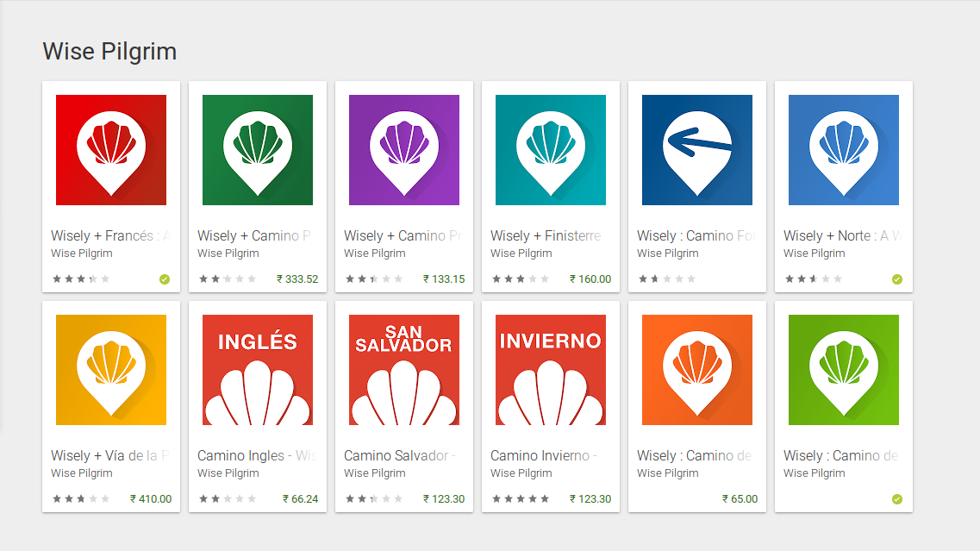
Task: Buy Finisterre app for ₹ 160.00
Action: [x=590, y=279]
